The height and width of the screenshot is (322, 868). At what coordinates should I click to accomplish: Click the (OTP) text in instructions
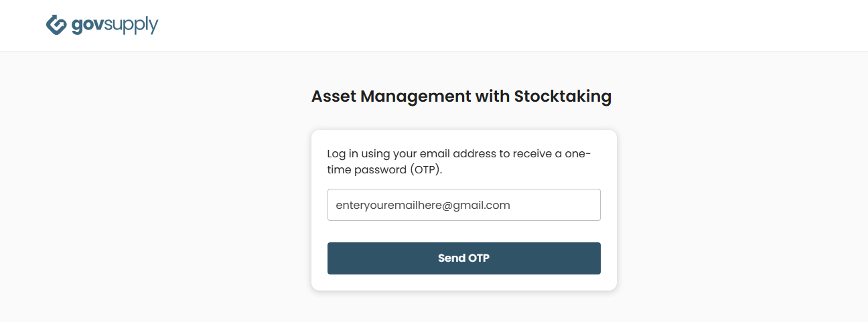(x=425, y=170)
